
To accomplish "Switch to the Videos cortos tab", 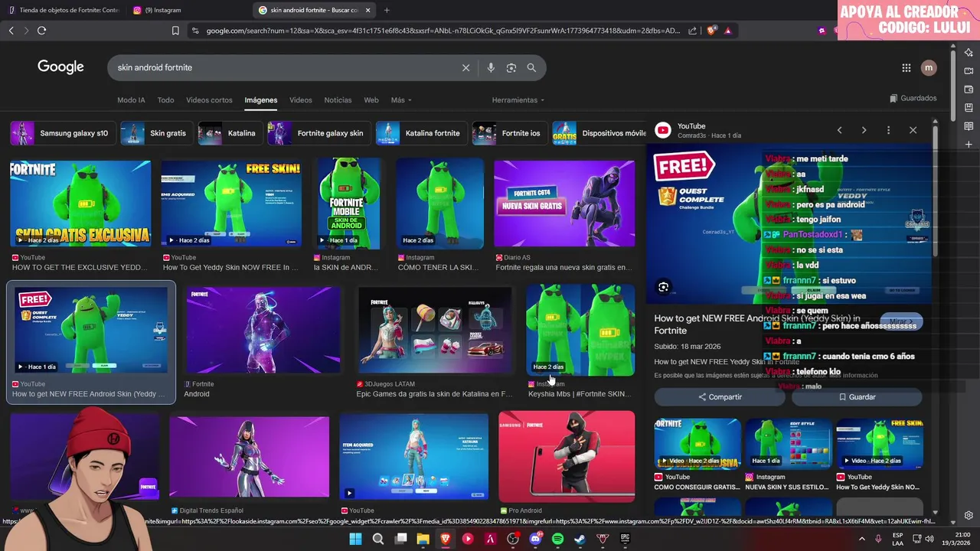I will [209, 100].
